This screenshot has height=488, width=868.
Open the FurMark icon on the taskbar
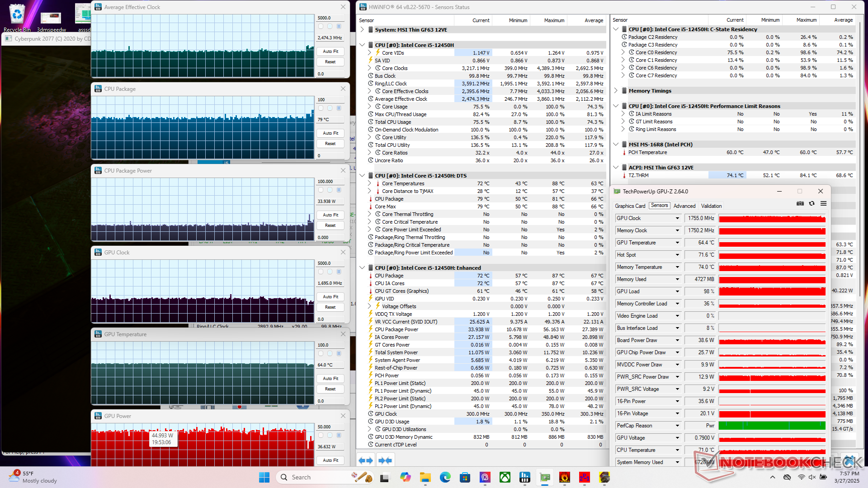click(564, 477)
